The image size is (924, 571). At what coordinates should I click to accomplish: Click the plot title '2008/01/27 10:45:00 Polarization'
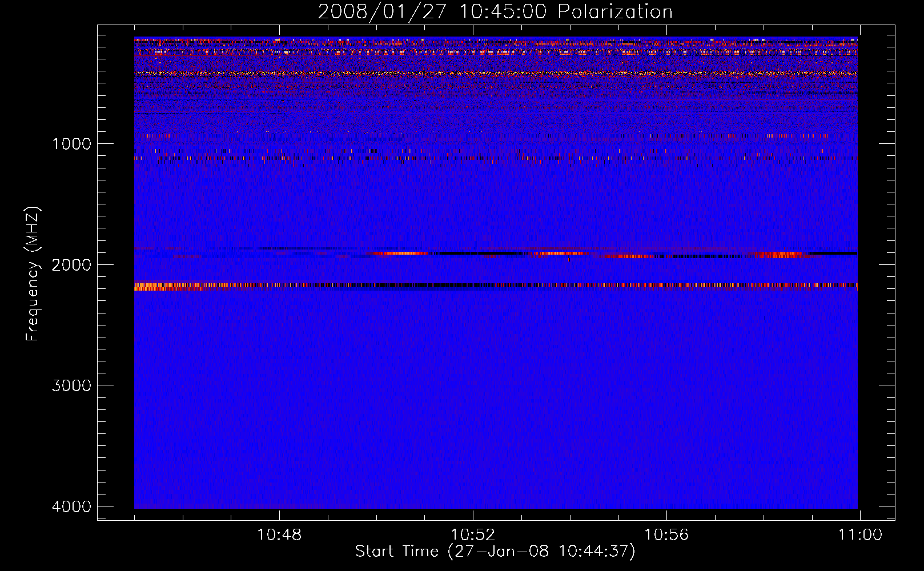495,12
